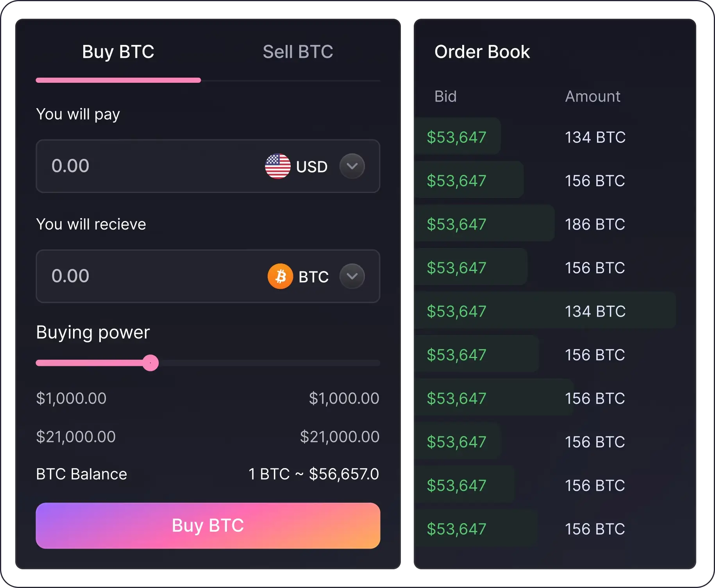The image size is (715, 588).
Task: Click the Amount column header
Action: 593,96
